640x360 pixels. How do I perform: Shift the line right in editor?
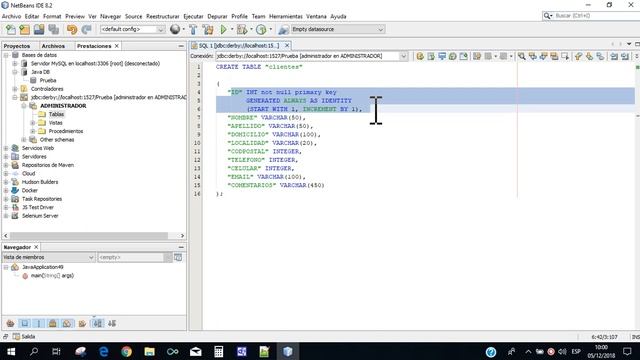625,56
